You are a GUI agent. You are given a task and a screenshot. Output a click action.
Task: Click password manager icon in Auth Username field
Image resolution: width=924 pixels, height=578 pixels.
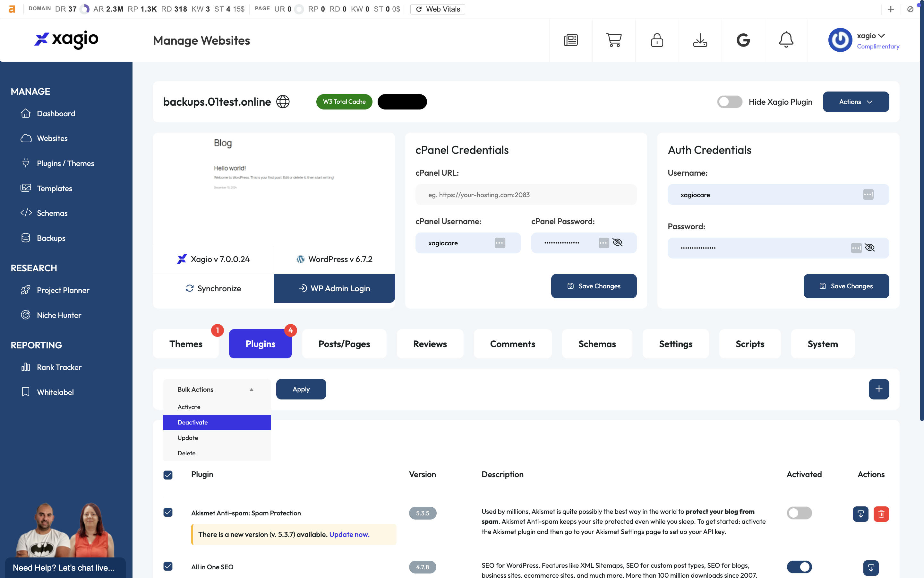point(868,195)
